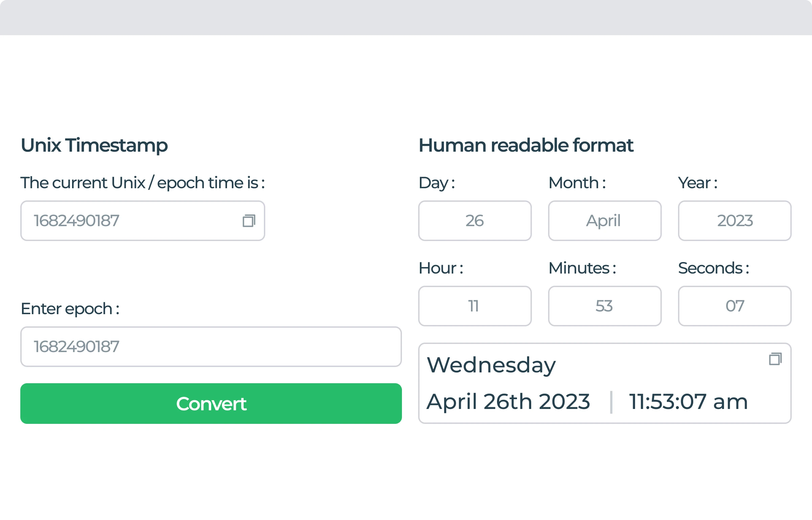Click the Unix Timestamp heading

pyautogui.click(x=94, y=145)
